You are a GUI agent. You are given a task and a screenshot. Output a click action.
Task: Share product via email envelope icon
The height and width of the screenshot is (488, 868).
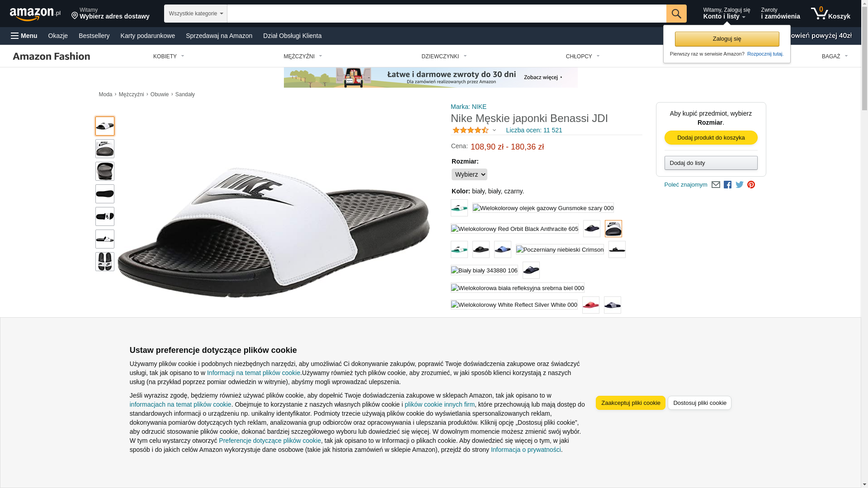click(x=716, y=185)
